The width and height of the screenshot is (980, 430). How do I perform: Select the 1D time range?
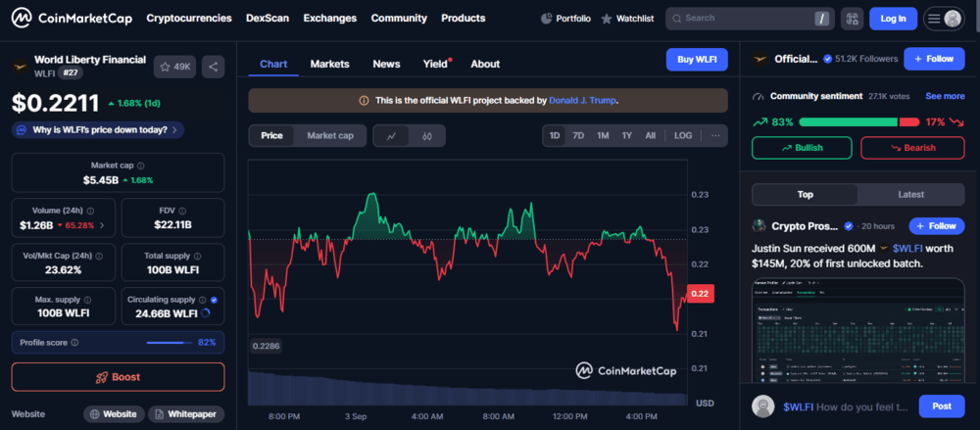555,135
